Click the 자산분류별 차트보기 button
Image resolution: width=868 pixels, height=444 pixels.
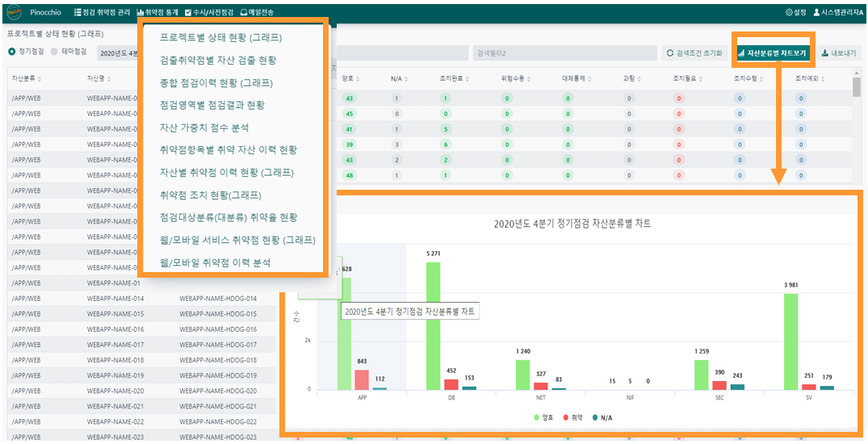tap(772, 53)
